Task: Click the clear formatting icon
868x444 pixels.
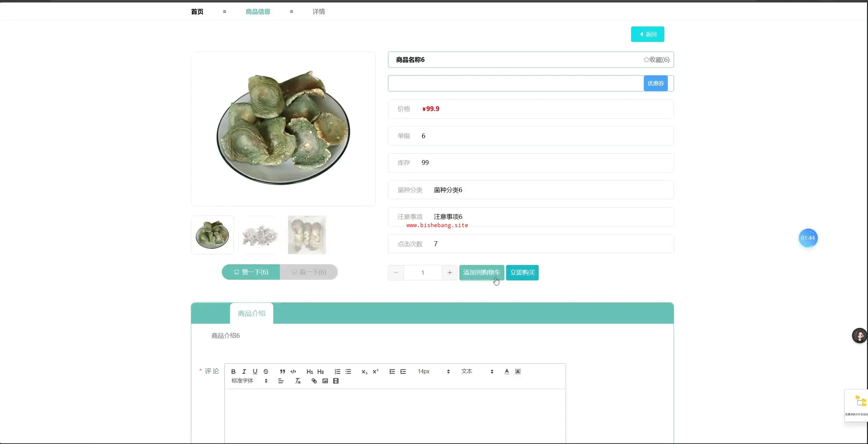Action: pyautogui.click(x=298, y=381)
